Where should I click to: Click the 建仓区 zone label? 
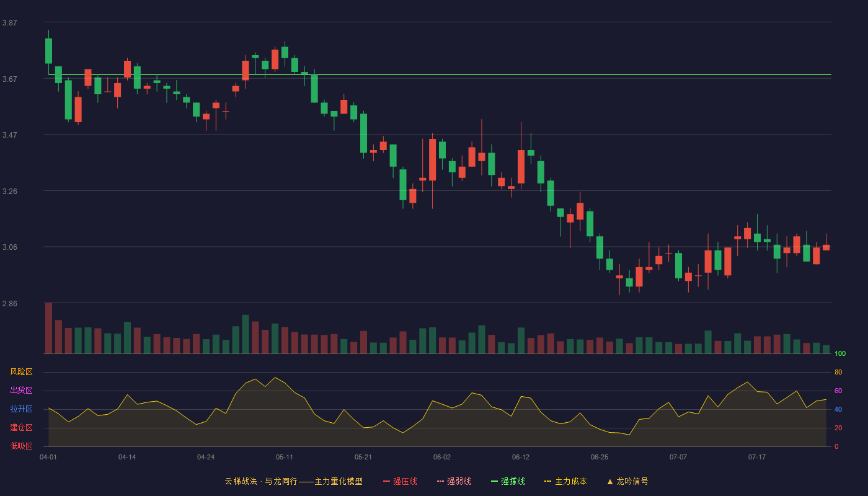click(21, 428)
